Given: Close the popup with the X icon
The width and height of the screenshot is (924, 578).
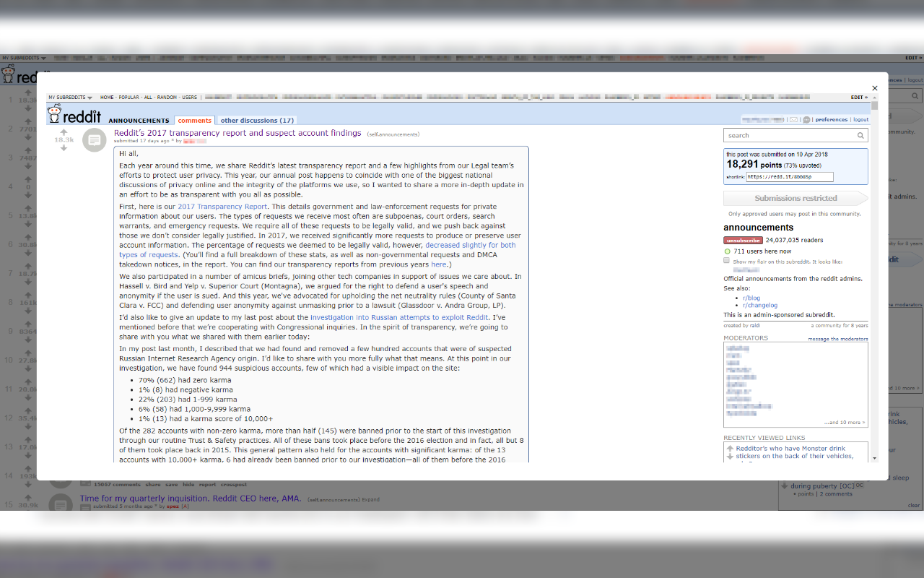Looking at the screenshot, I should [875, 88].
